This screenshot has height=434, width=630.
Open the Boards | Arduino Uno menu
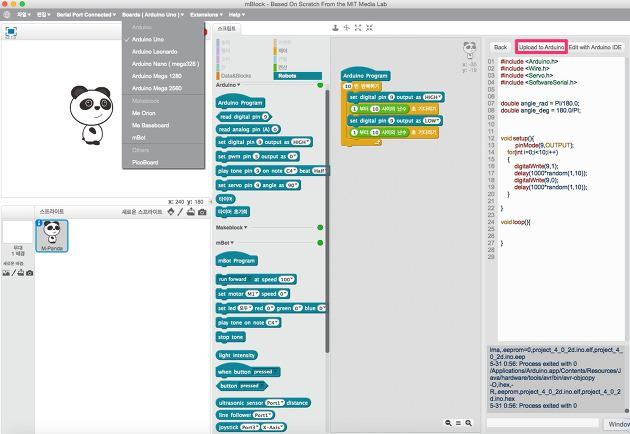point(153,14)
